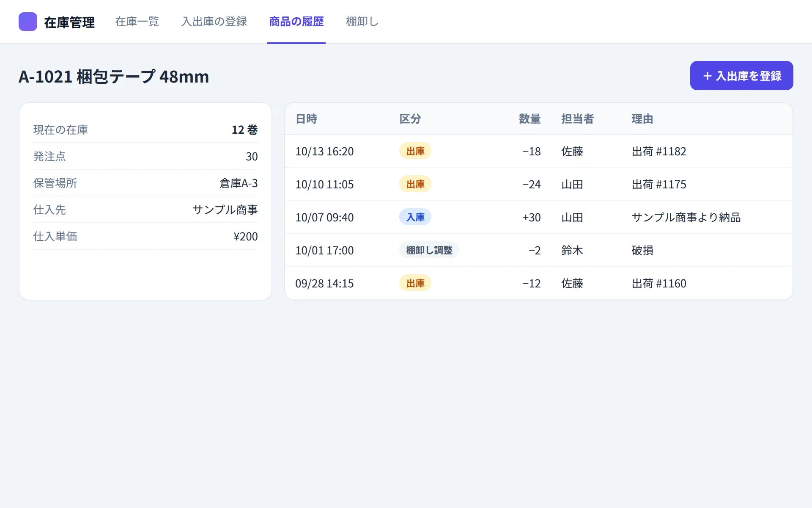This screenshot has height=508, width=812.
Task: Click the 出庫 badge in the 09/28 row
Action: 415,283
